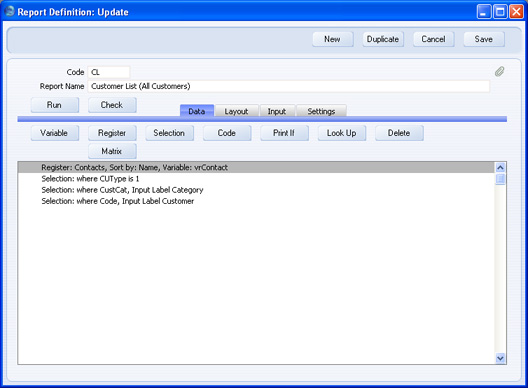Maximize the Report Definition window
The width and height of the screenshot is (528, 388).
[x=500, y=12]
